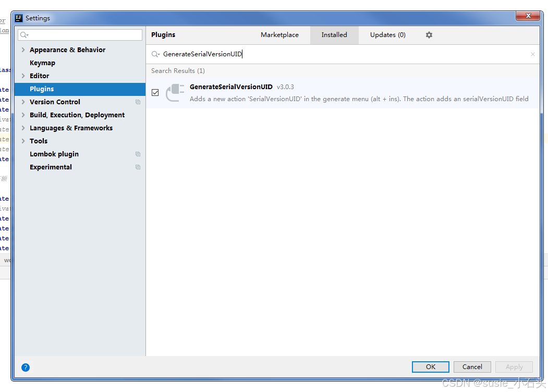Open the help icon at bottom left
548x392 pixels.
[25, 367]
